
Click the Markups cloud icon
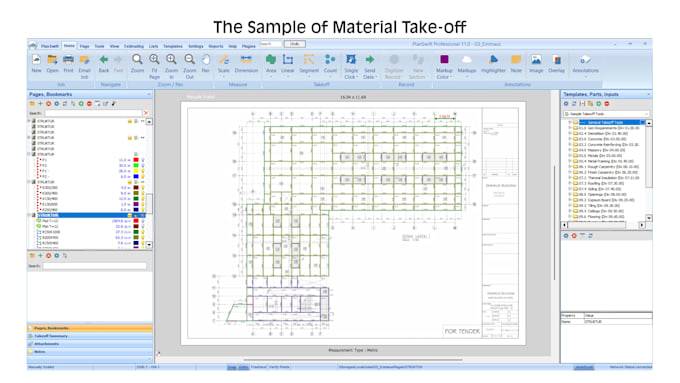[467, 59]
